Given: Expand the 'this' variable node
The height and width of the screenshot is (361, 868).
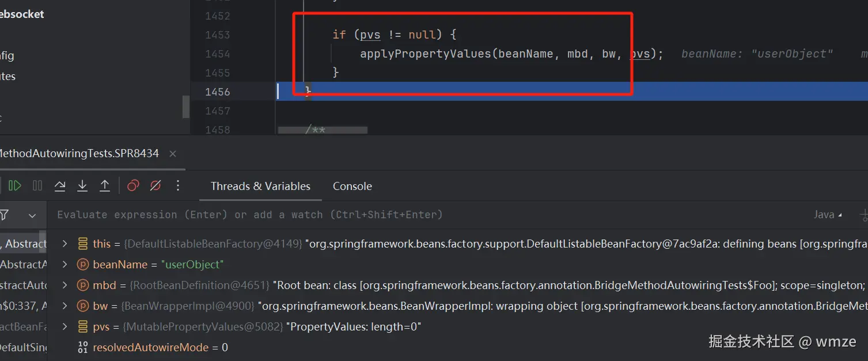Looking at the screenshot, I should (65, 244).
